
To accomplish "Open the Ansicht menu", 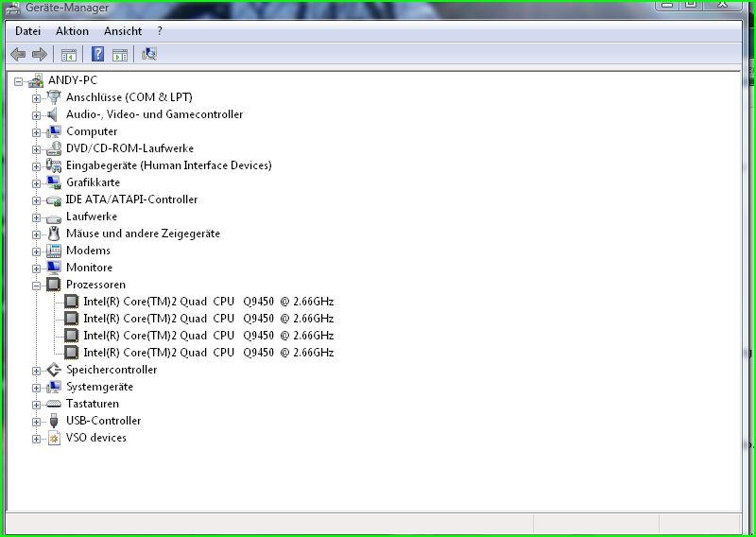I will click(123, 31).
